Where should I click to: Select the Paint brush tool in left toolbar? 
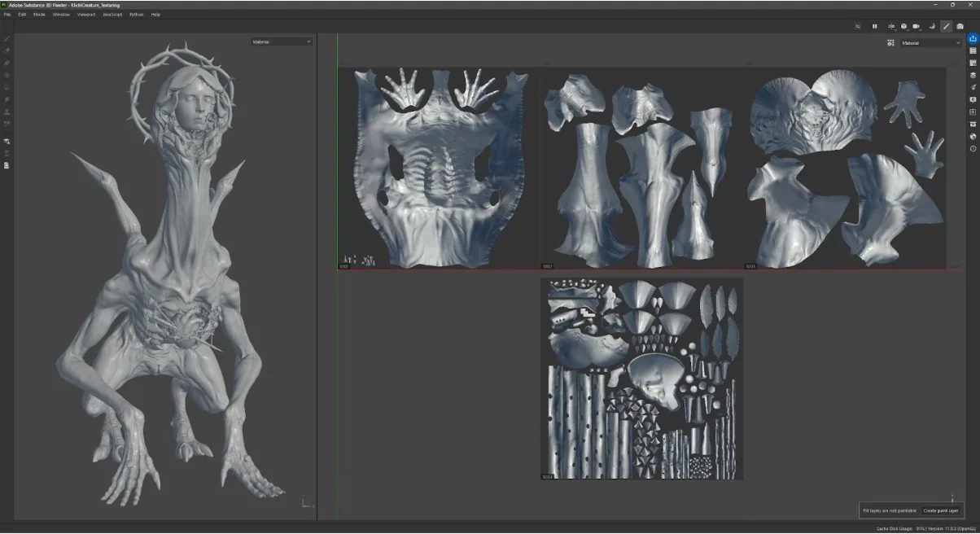pyautogui.click(x=7, y=38)
